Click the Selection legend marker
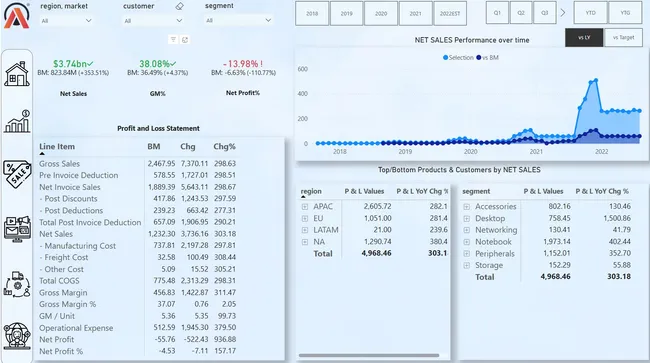This screenshot has height=363, width=650. 446,58
